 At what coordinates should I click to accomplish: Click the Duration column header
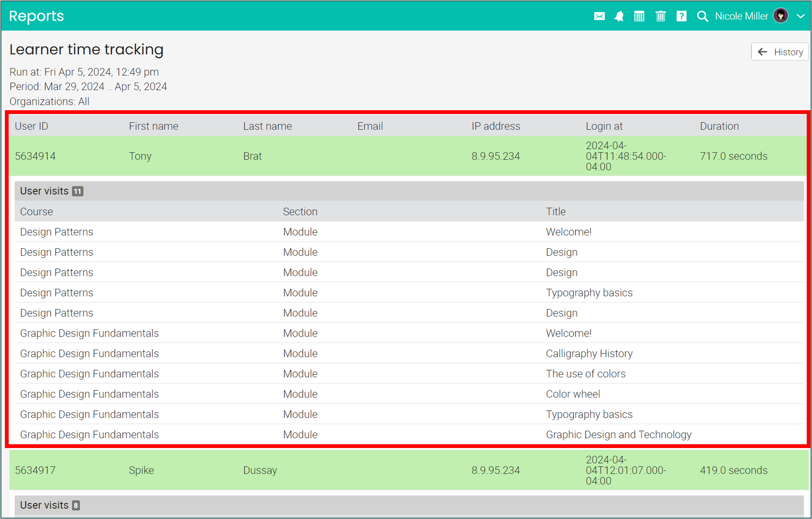tap(719, 126)
